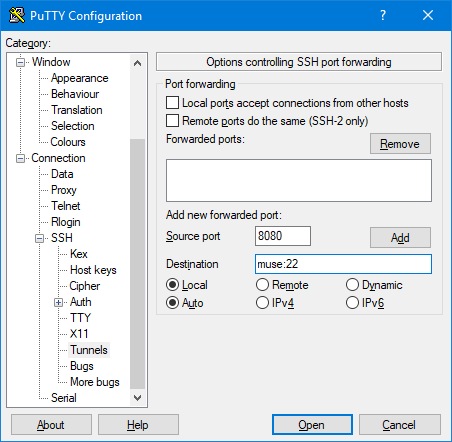Image resolution: width=452 pixels, height=442 pixels.
Task: Collapse the Connection tree node
Action: click(21, 158)
